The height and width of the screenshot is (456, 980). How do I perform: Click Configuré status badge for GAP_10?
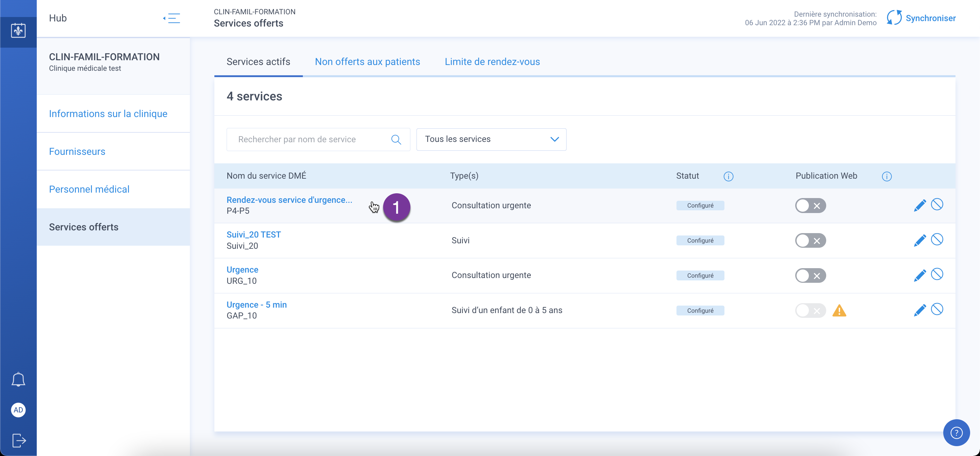pos(700,310)
